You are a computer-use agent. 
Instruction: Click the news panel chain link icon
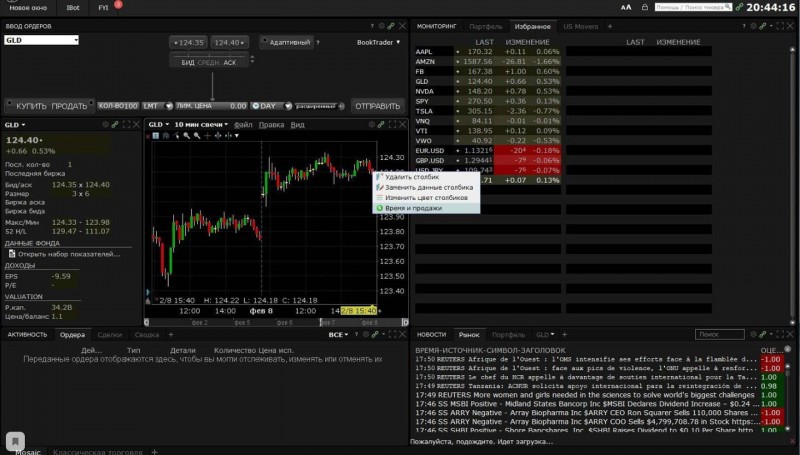coord(762,335)
